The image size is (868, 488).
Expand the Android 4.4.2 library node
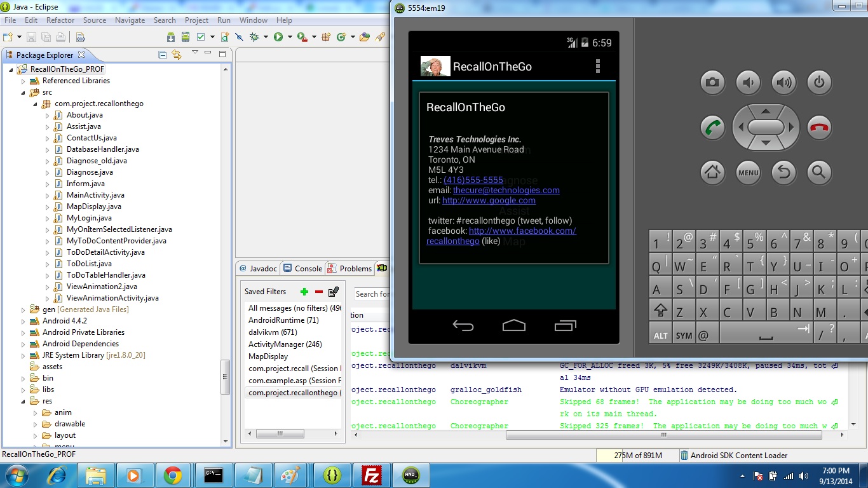pyautogui.click(x=24, y=321)
